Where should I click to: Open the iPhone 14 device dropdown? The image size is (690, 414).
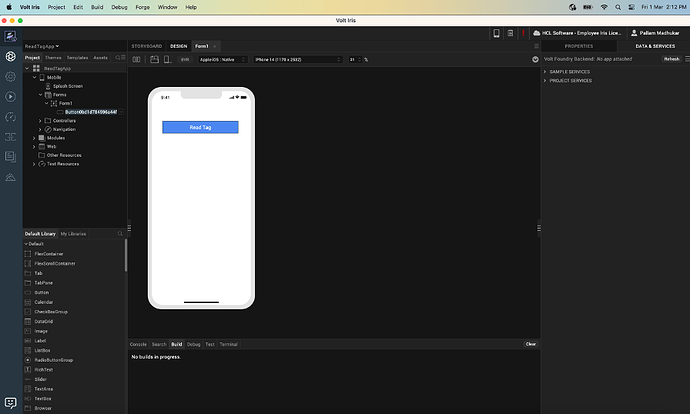(297, 59)
